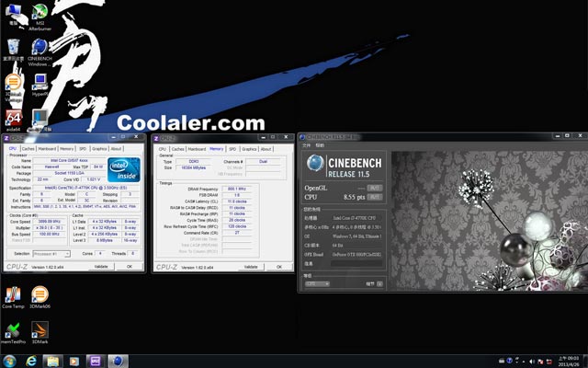Open the tray clock showing 09:03
The width and height of the screenshot is (588, 368).
(x=569, y=362)
